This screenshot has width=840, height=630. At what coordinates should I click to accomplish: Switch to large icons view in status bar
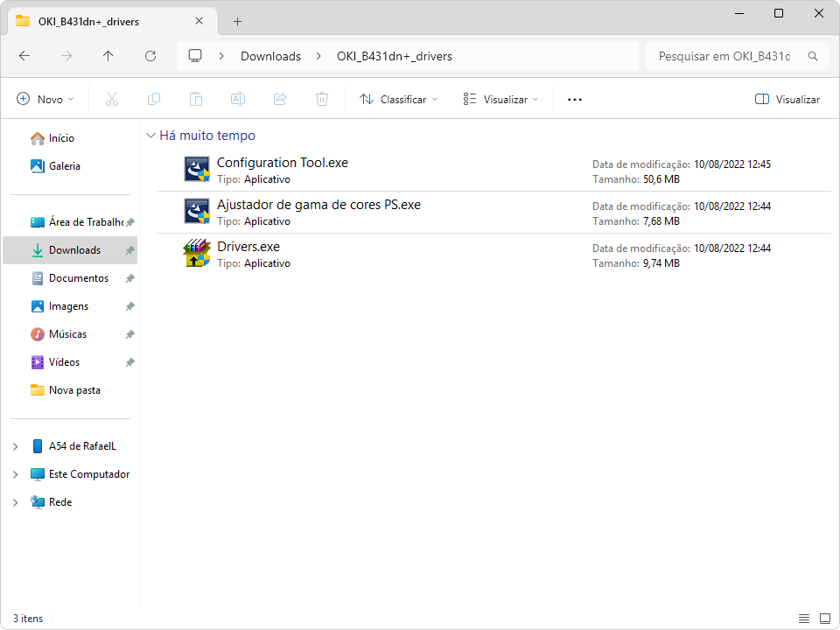(825, 619)
